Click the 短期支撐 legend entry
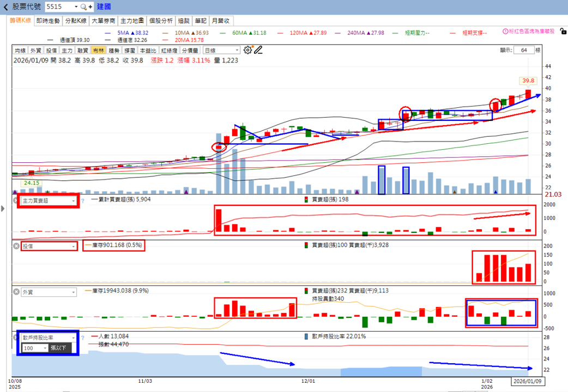 [x=468, y=33]
